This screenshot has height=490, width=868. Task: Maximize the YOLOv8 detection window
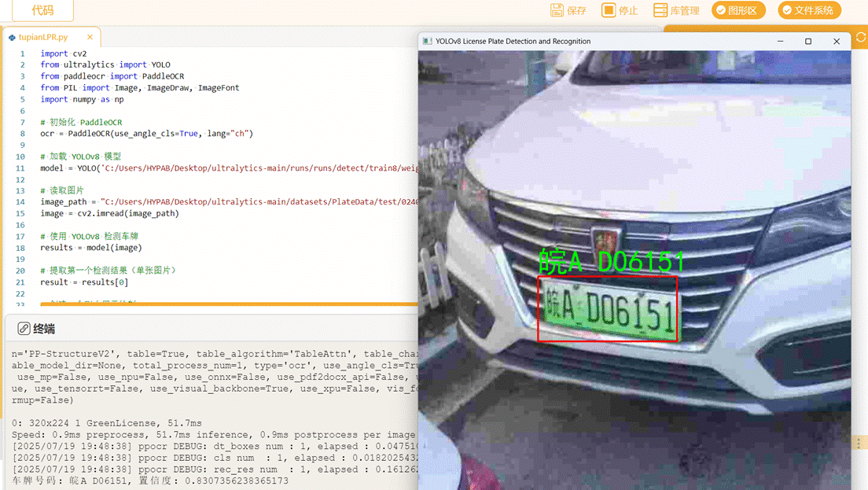(x=808, y=42)
